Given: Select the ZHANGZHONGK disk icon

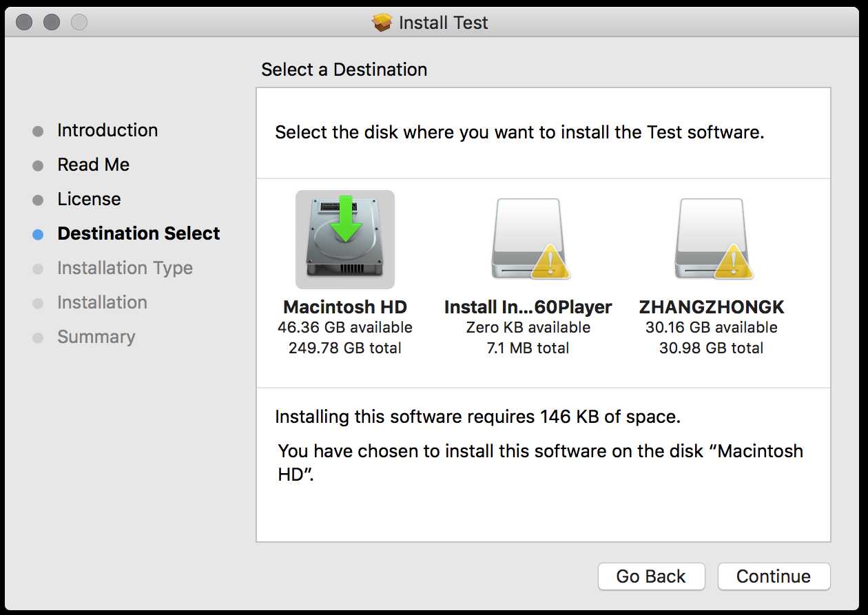Looking at the screenshot, I should coord(711,239).
